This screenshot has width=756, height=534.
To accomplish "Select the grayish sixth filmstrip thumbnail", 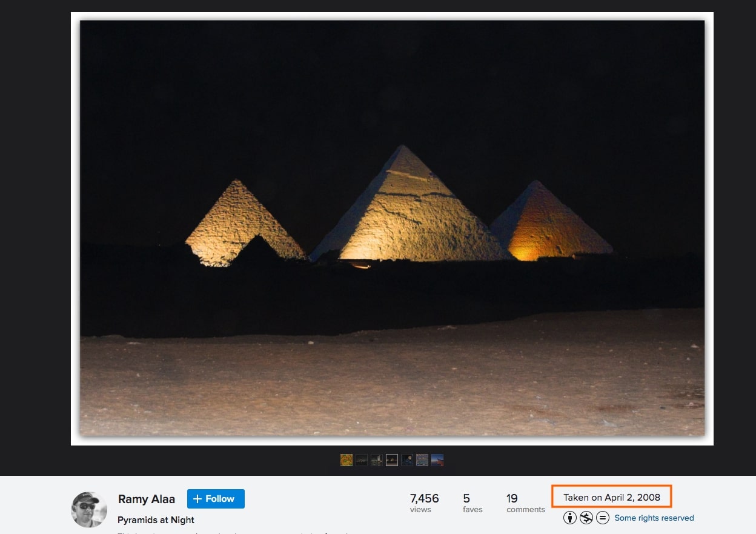I will [x=422, y=460].
